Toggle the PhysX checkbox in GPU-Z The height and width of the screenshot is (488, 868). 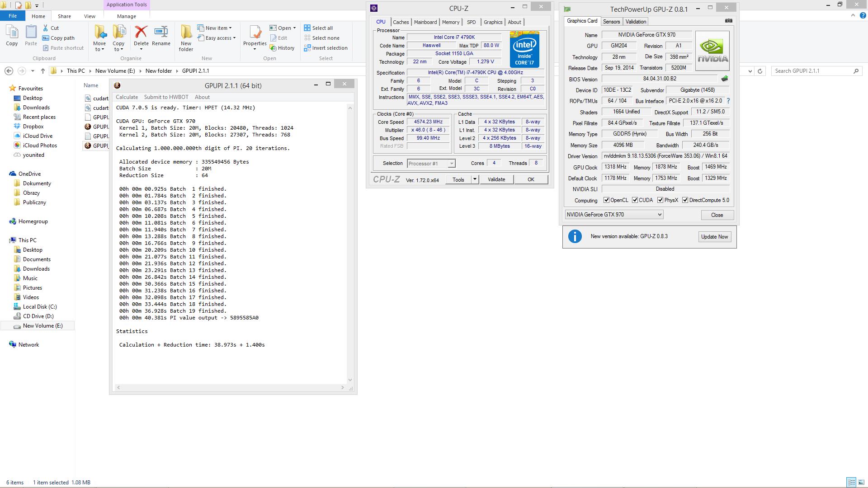pos(660,200)
